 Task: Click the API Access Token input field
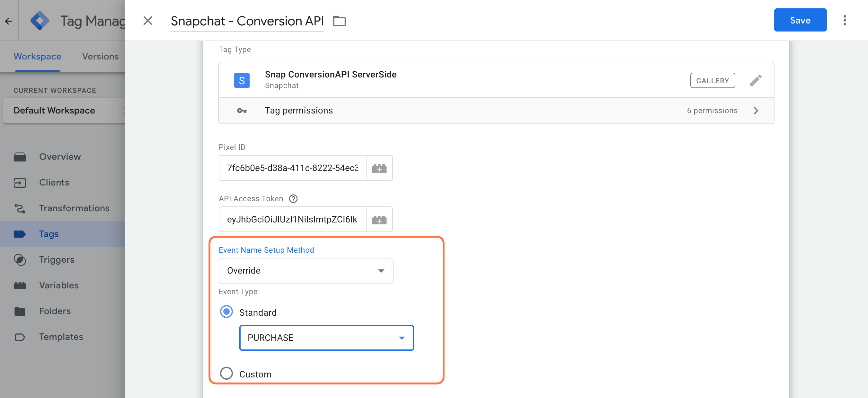click(x=292, y=219)
